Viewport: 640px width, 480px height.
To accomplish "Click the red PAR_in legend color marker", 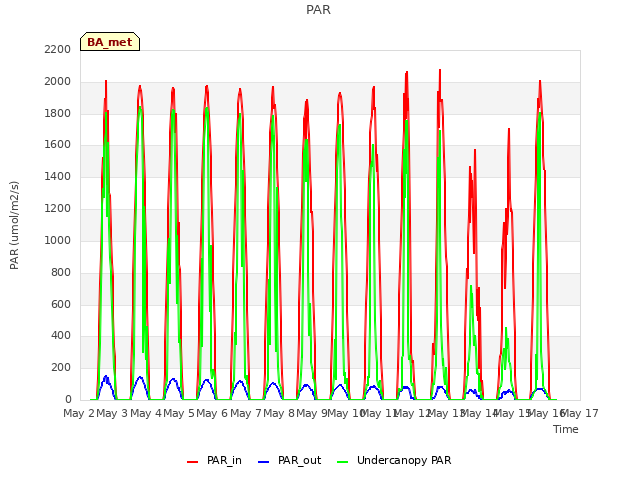I will [192, 461].
